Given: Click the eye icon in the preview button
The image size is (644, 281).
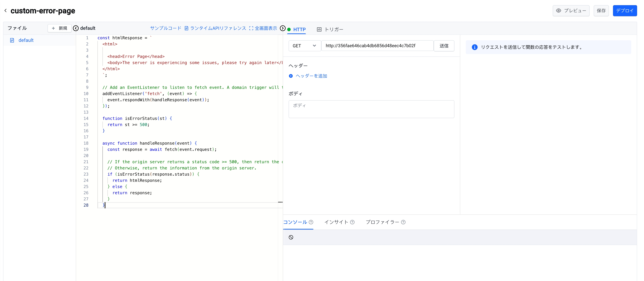Looking at the screenshot, I should (x=558, y=11).
